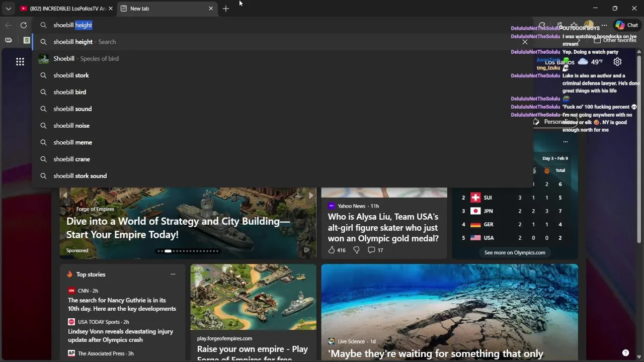
Task: Open the Favorites star icon
Action: pos(574,25)
